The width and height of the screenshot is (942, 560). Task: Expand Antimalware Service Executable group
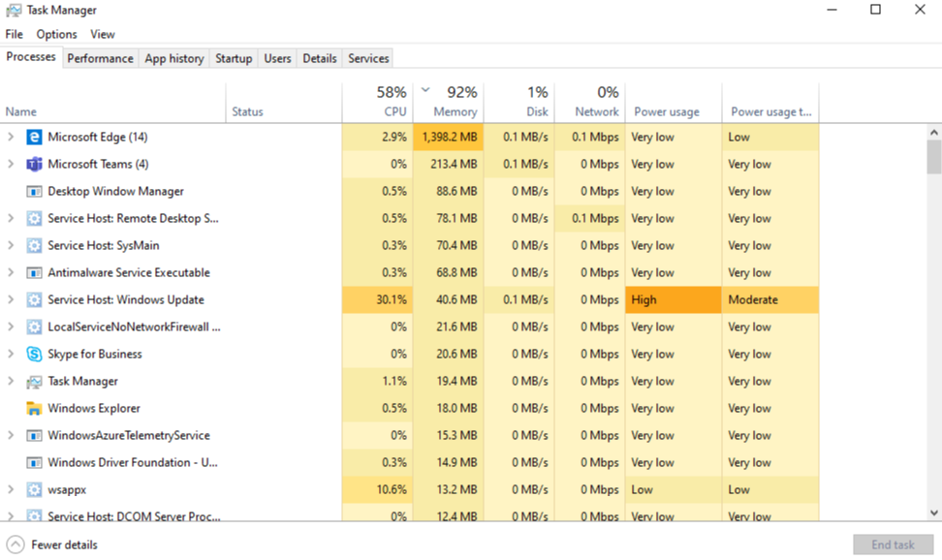(11, 272)
